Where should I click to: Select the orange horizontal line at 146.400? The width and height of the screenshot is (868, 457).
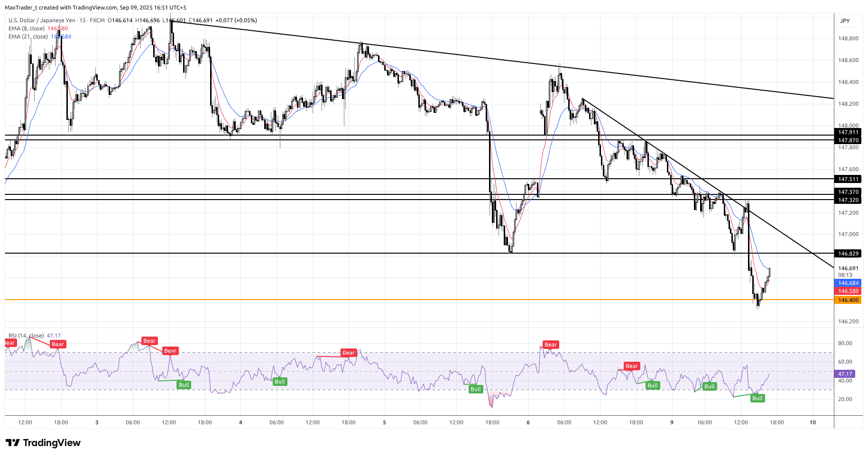[x=379, y=300]
